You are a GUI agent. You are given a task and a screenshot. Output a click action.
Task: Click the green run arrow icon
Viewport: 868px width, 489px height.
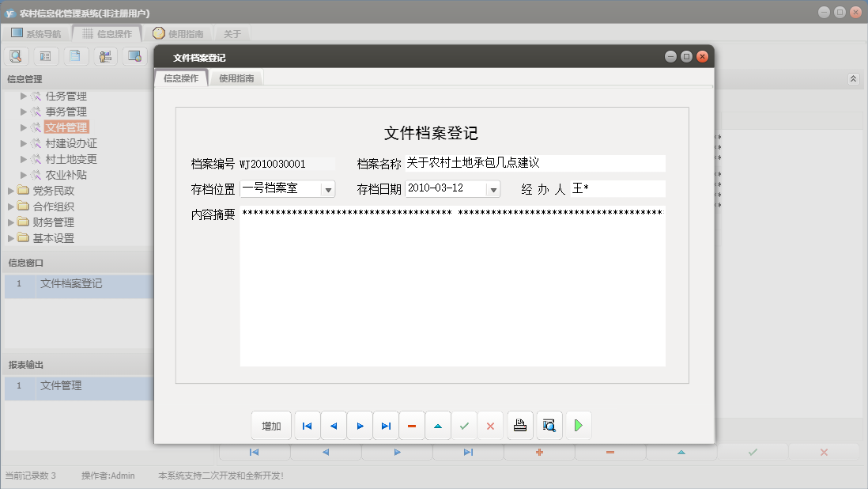579,425
